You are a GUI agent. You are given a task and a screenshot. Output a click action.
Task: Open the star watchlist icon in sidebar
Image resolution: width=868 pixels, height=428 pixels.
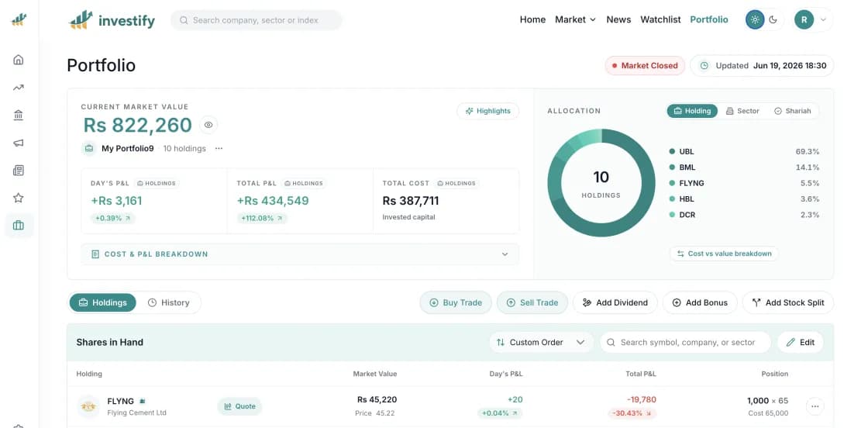[x=19, y=198]
